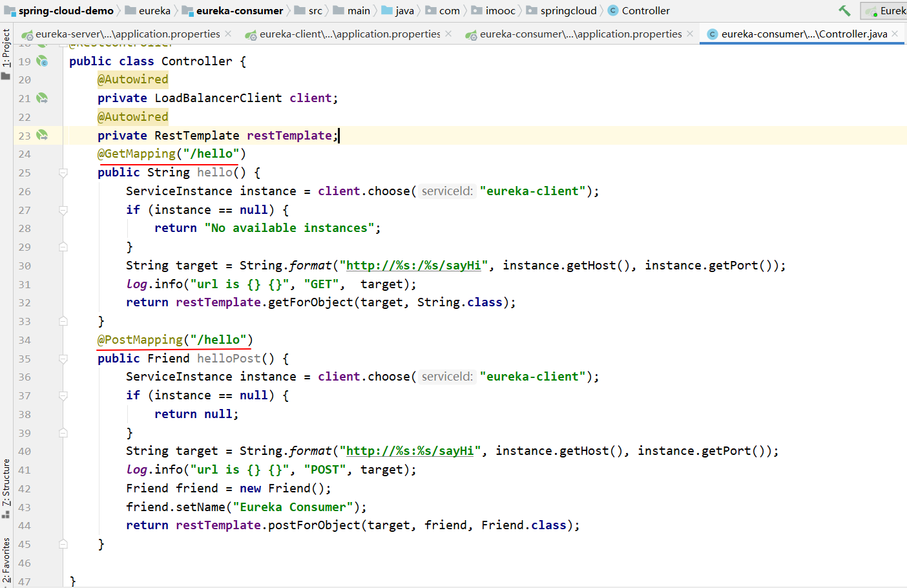Click the java source folder icon

[386, 10]
